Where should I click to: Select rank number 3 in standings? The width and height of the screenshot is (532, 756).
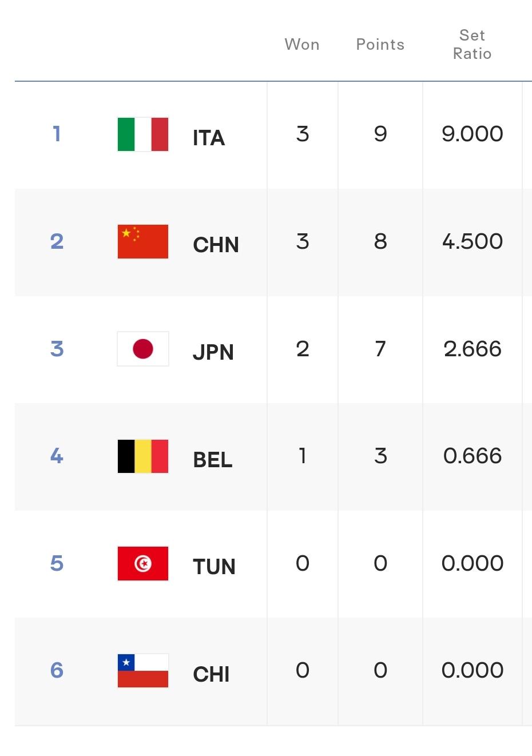pyautogui.click(x=57, y=349)
